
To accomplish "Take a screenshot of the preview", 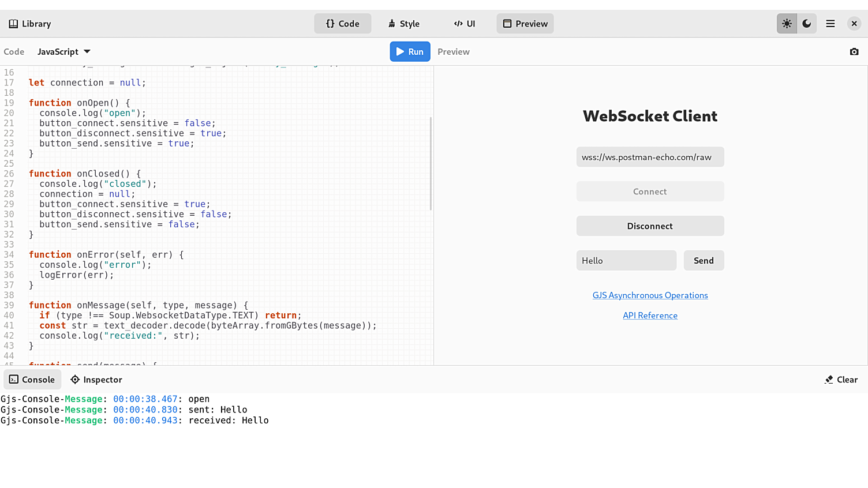I will 854,52.
